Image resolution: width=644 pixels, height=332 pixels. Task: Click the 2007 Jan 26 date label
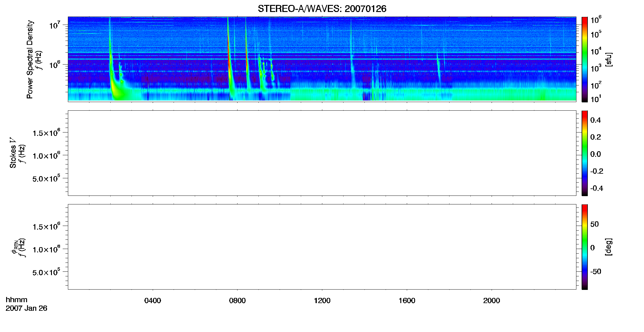coord(26,308)
